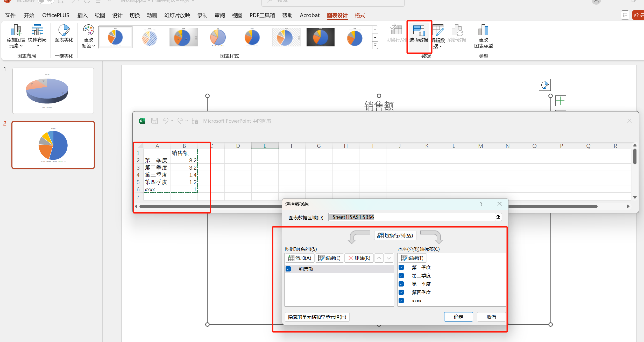Click edit data in Excel icon
Screen dimensions: 644x342
click(195, 121)
